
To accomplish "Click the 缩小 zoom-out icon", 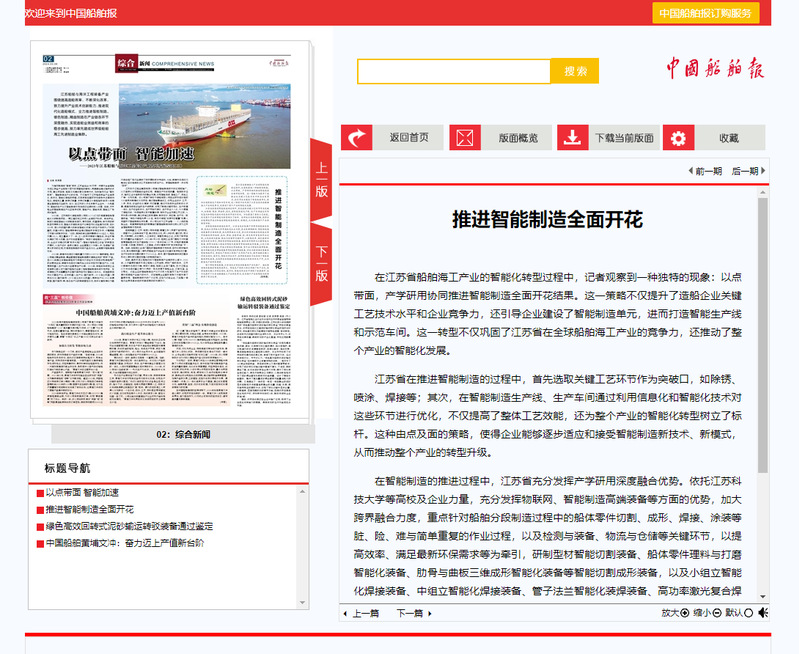I will (717, 613).
